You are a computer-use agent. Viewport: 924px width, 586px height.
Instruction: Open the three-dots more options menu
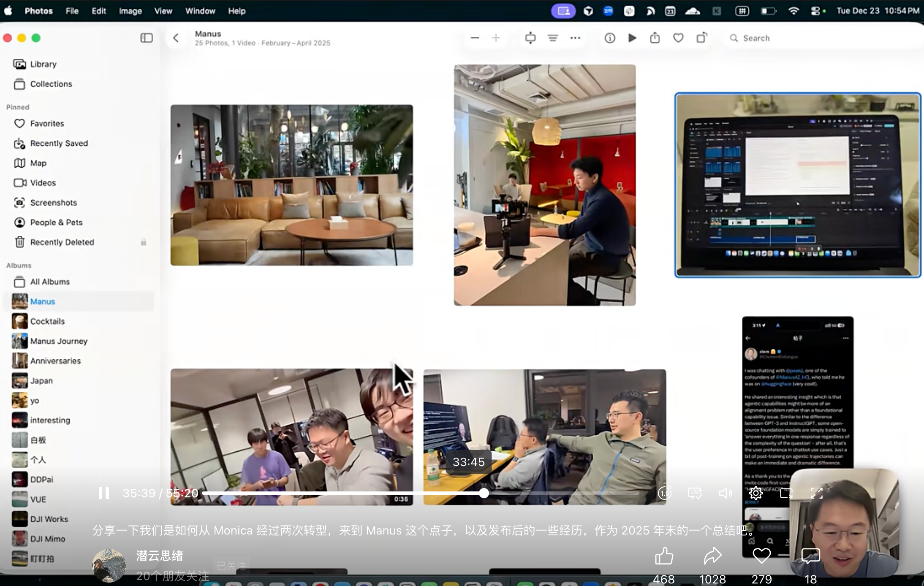(x=575, y=38)
